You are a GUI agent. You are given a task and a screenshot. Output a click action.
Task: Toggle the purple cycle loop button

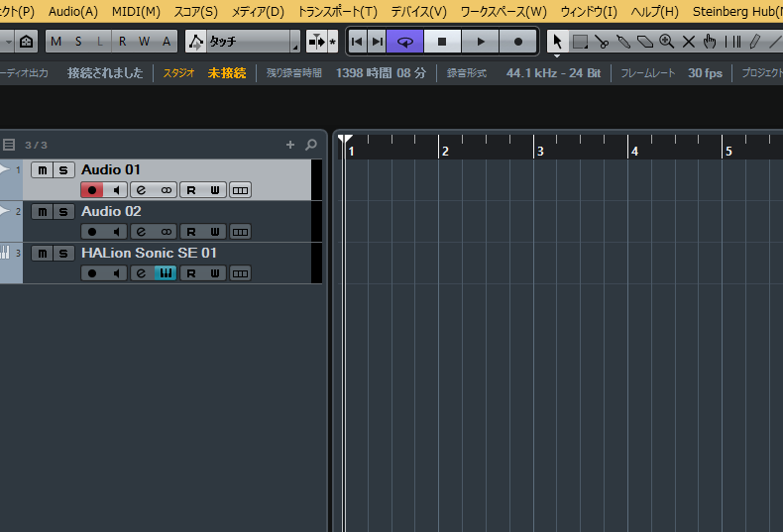pyautogui.click(x=405, y=42)
